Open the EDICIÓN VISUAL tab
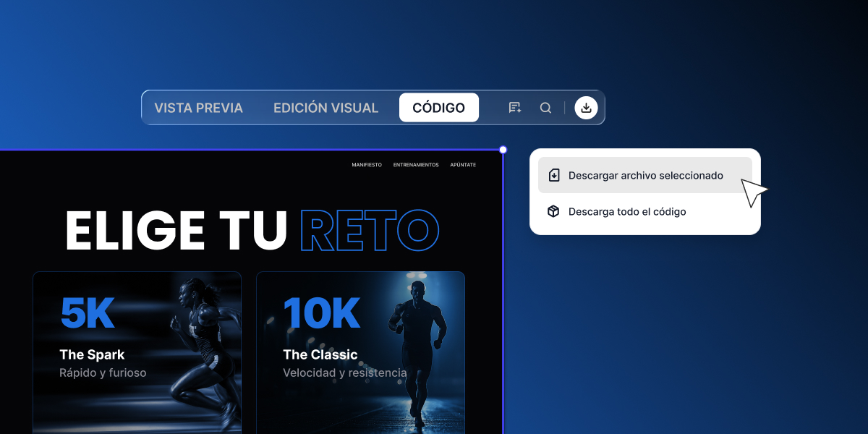The height and width of the screenshot is (434, 868). pos(325,108)
